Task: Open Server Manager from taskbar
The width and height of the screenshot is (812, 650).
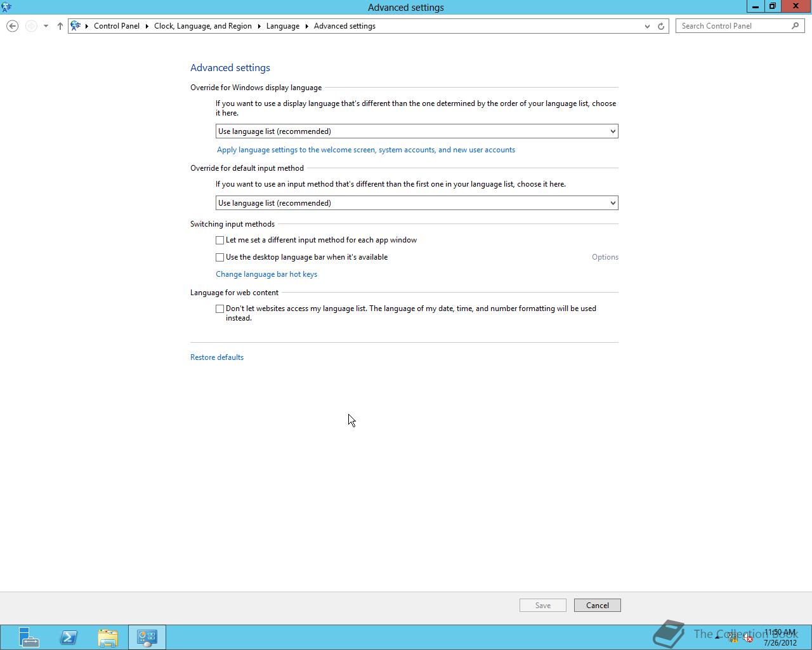Action: coord(28,637)
